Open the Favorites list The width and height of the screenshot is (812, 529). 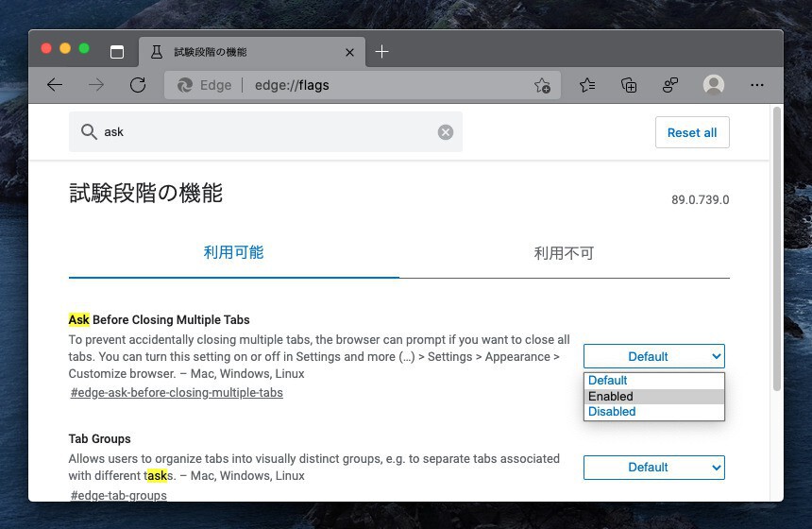(x=587, y=85)
